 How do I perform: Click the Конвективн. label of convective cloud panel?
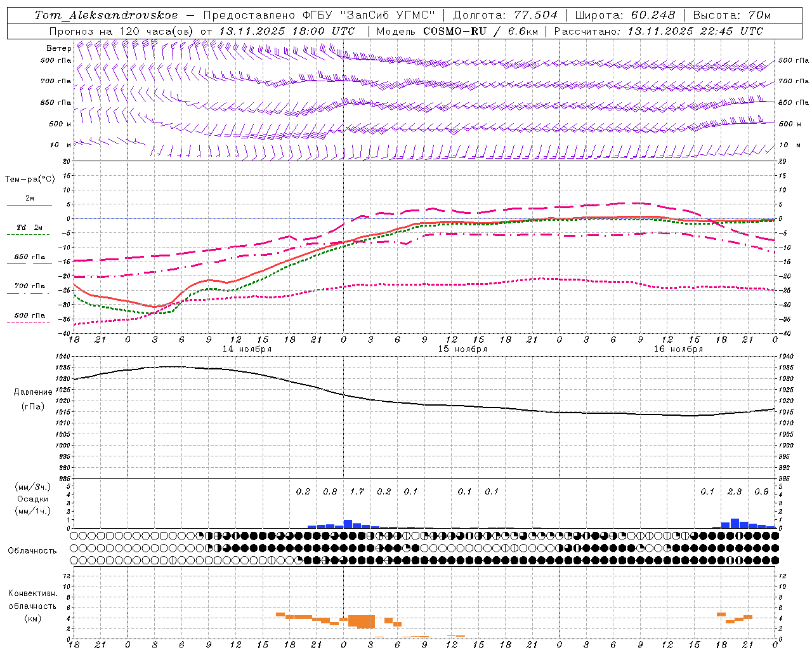tap(32, 594)
